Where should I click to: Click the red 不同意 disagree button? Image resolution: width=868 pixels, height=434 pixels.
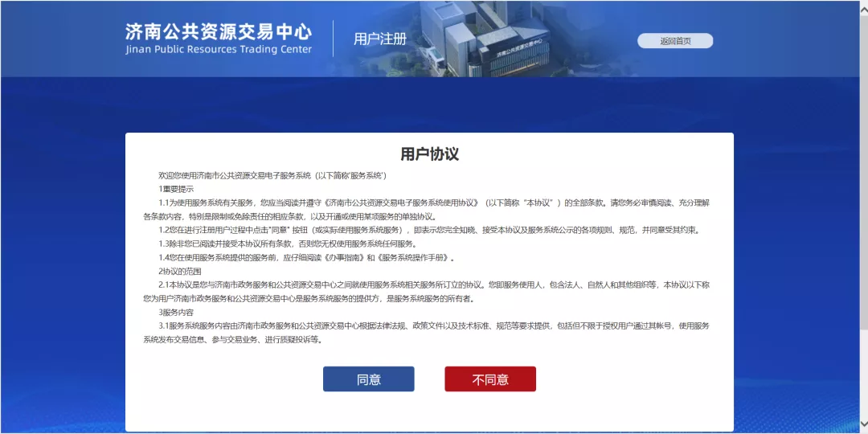(489, 379)
